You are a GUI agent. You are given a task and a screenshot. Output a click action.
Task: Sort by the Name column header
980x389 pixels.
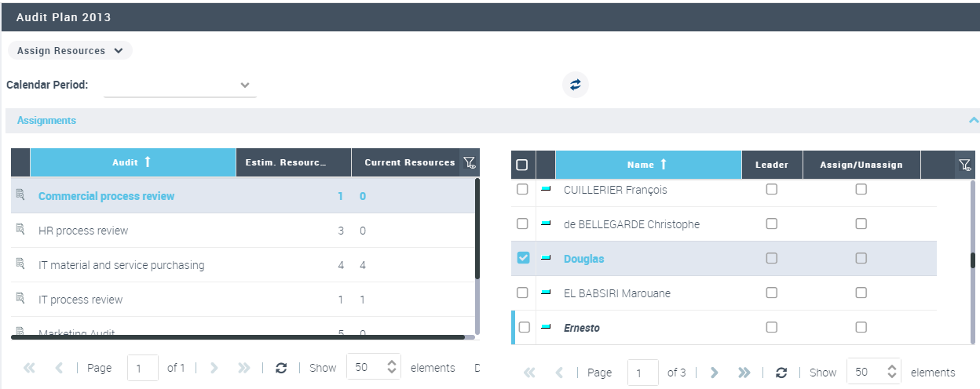(648, 165)
